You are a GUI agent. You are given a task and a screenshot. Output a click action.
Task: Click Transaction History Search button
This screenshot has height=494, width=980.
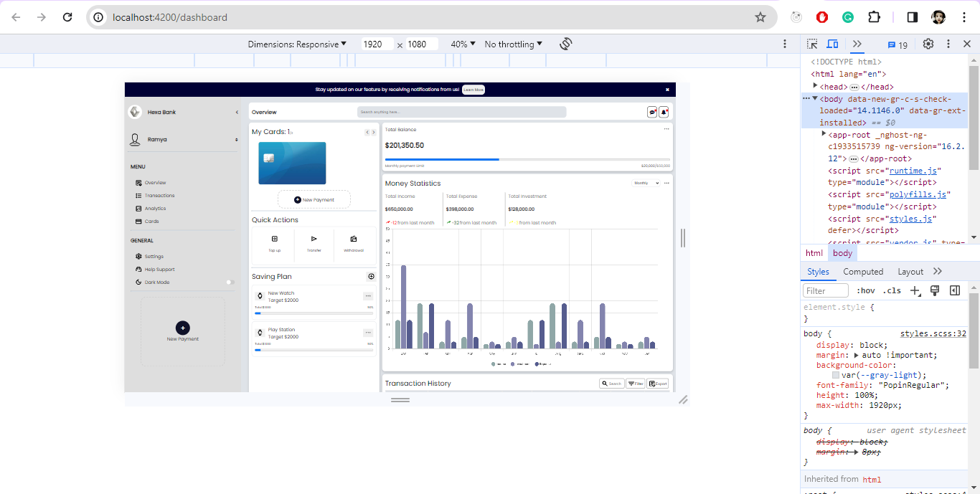(612, 384)
